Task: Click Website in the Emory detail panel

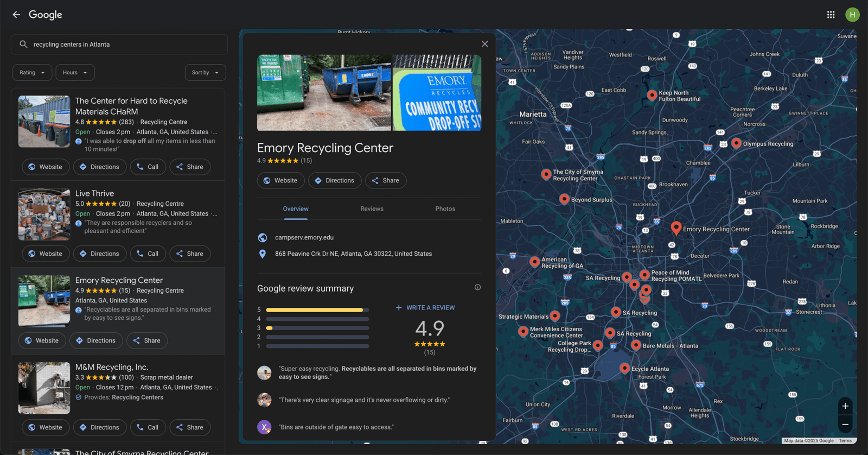Action: [280, 180]
